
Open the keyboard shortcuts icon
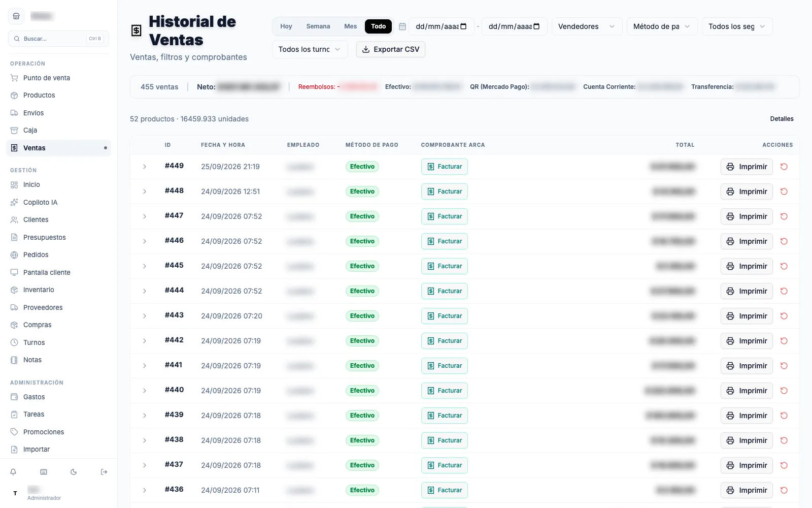click(x=44, y=472)
